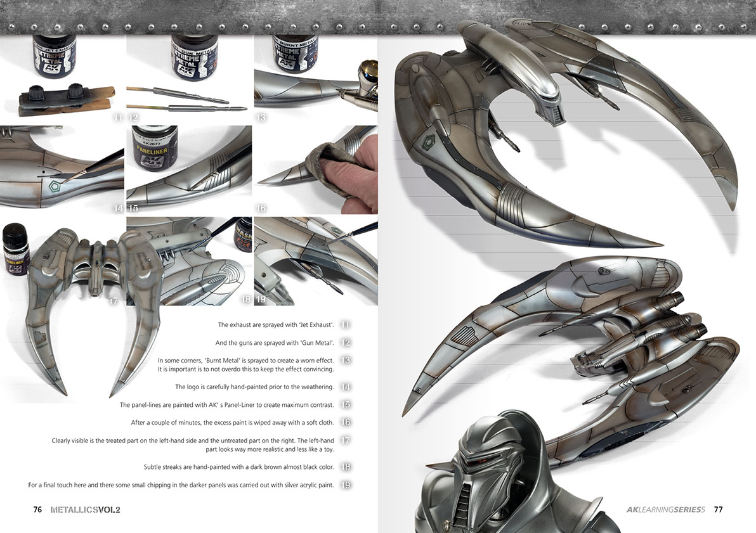Click the page number 76
This screenshot has width=756, height=533.
pos(37,510)
